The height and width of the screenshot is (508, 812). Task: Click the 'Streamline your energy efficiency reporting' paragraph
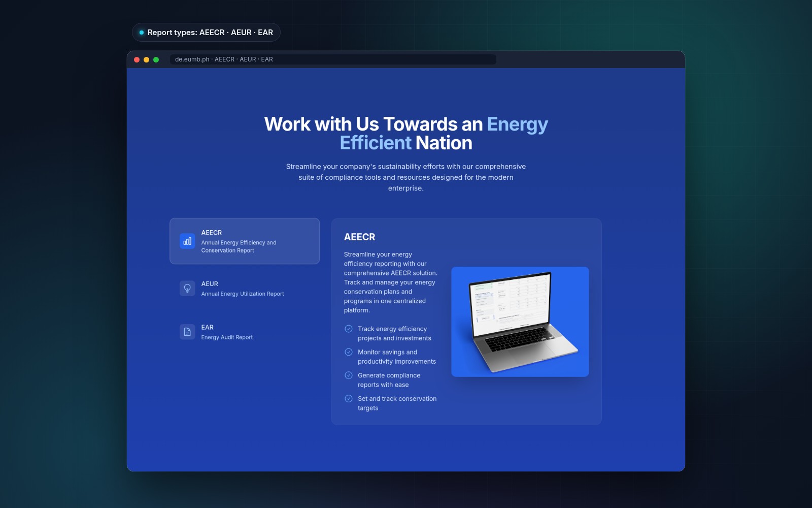(x=391, y=282)
